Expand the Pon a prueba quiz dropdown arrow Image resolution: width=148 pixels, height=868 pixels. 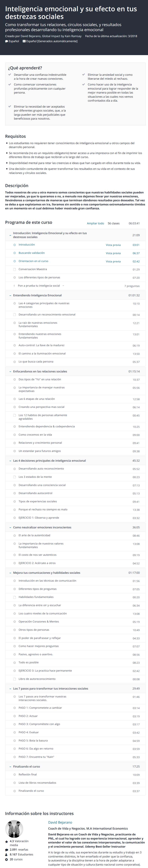click(63, 286)
